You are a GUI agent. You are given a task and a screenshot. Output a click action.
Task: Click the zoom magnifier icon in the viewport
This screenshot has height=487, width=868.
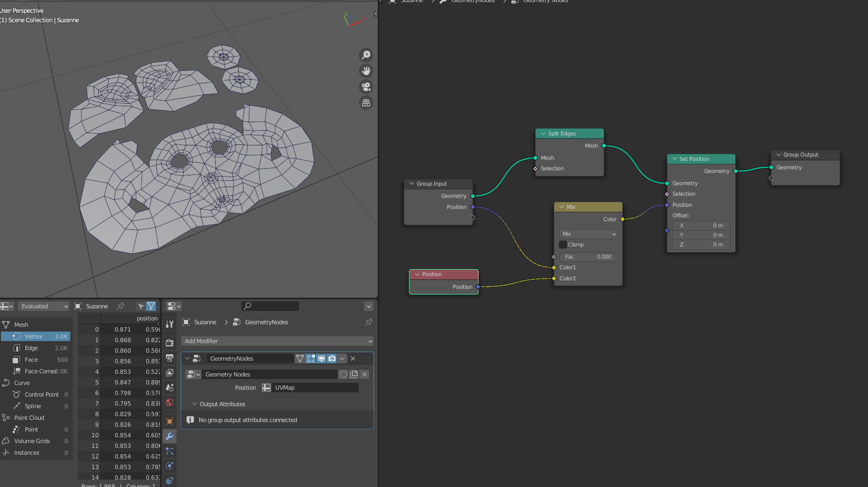coord(366,55)
